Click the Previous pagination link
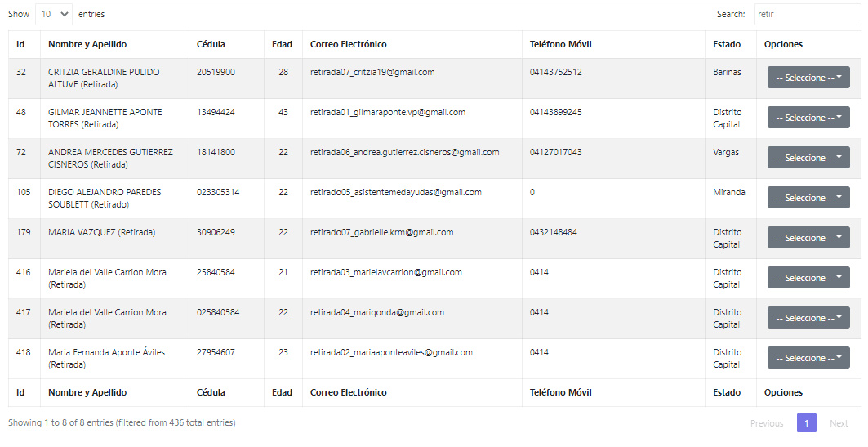 click(767, 423)
